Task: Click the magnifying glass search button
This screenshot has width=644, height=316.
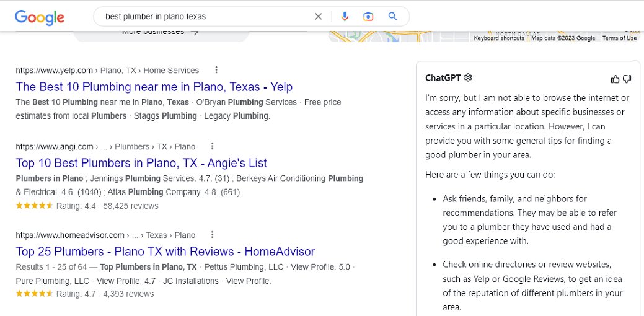Action: point(392,16)
